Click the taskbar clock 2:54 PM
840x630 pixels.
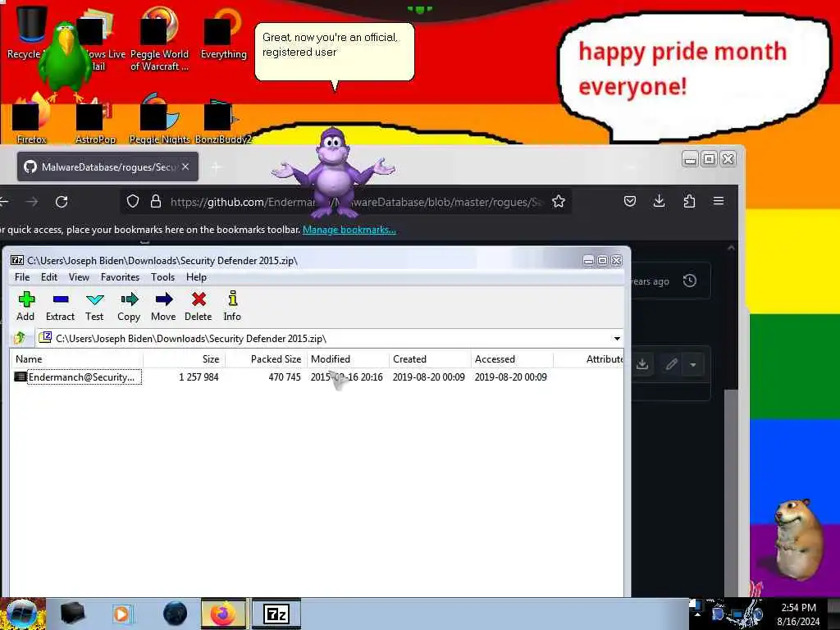coord(799,608)
